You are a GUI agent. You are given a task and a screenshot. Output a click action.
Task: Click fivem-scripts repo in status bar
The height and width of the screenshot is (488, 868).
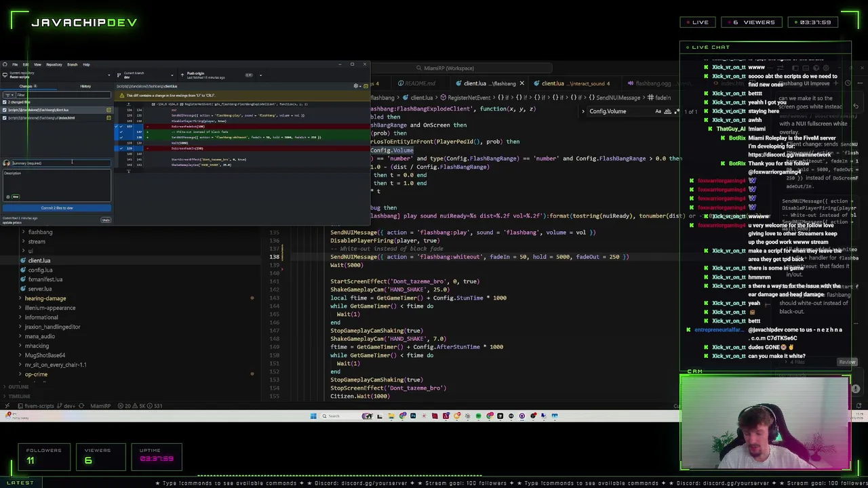click(35, 406)
